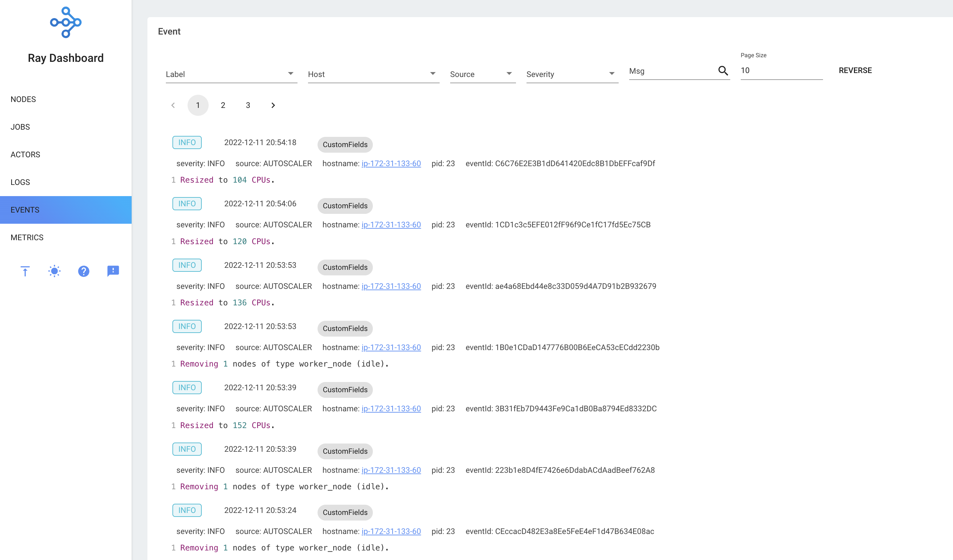Select page 2 in pagination
953x560 pixels.
click(223, 105)
